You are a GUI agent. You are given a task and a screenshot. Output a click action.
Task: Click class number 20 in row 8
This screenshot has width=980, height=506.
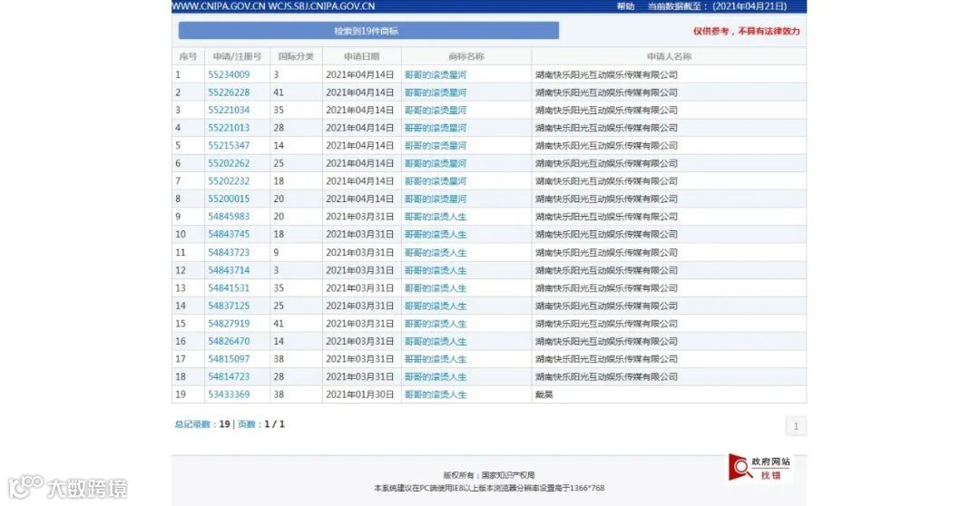[x=279, y=199]
